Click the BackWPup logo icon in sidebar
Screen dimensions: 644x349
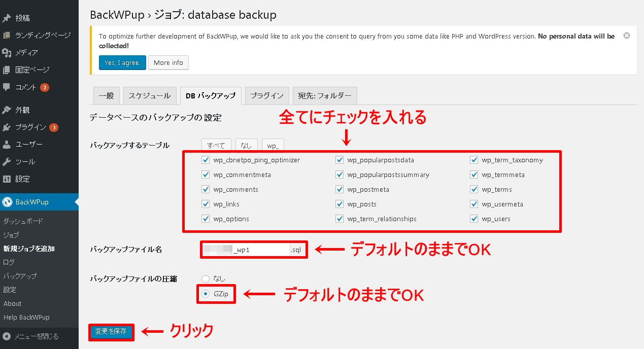[x=7, y=202]
